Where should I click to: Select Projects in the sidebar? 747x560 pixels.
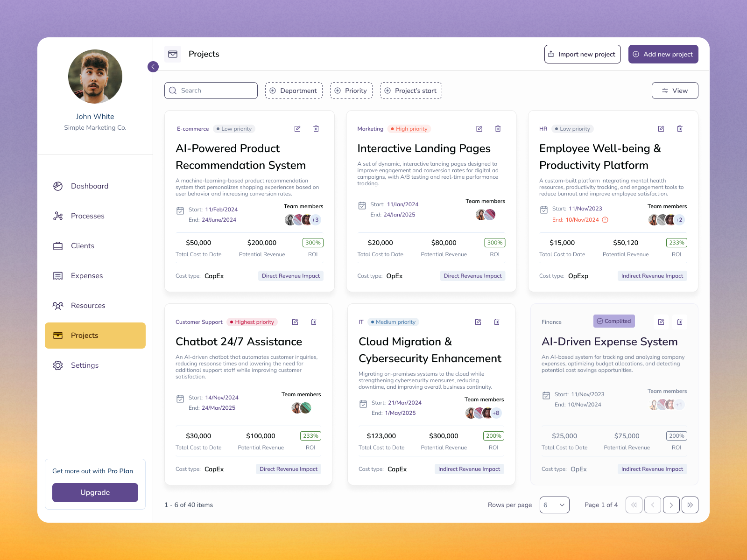(95, 336)
